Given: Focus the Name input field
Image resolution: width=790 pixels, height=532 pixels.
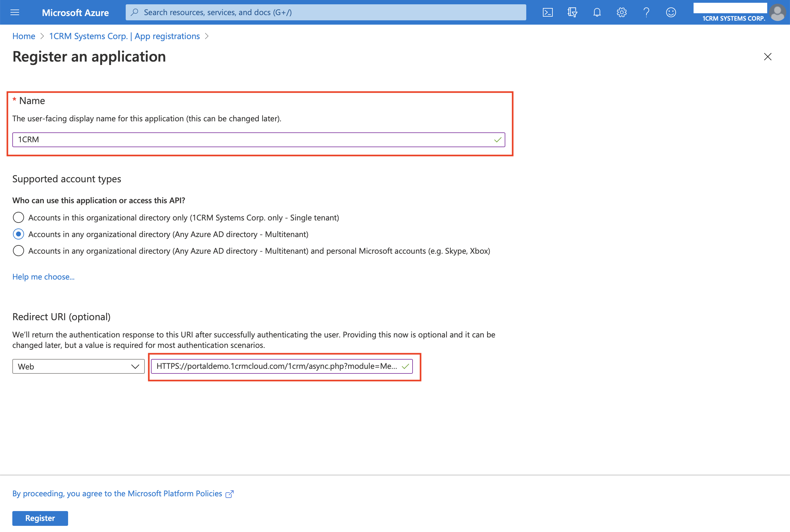Looking at the screenshot, I should coord(259,139).
